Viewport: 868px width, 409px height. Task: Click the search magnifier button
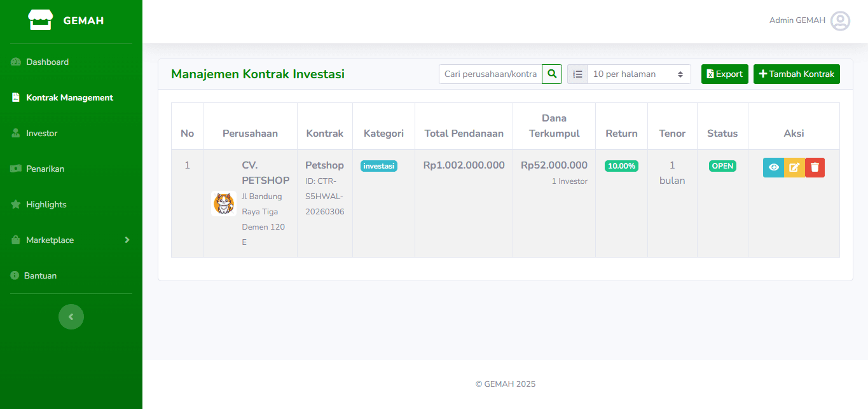pyautogui.click(x=552, y=74)
